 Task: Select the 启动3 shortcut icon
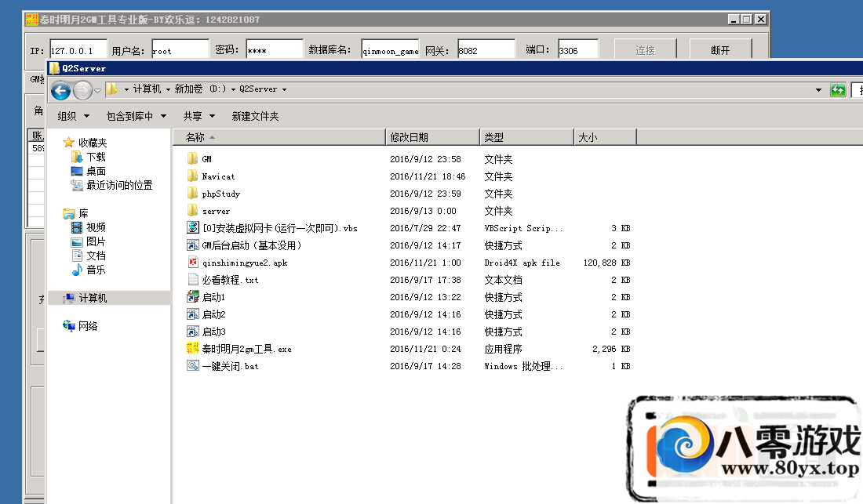pyautogui.click(x=193, y=332)
